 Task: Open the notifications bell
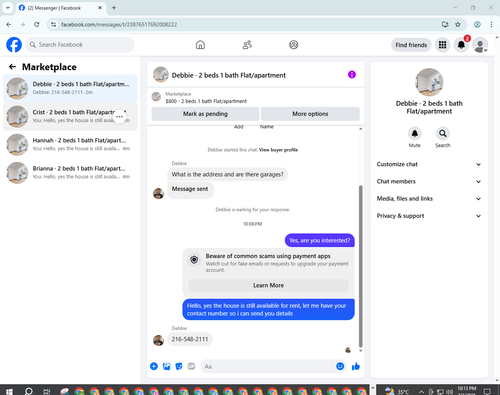461,45
